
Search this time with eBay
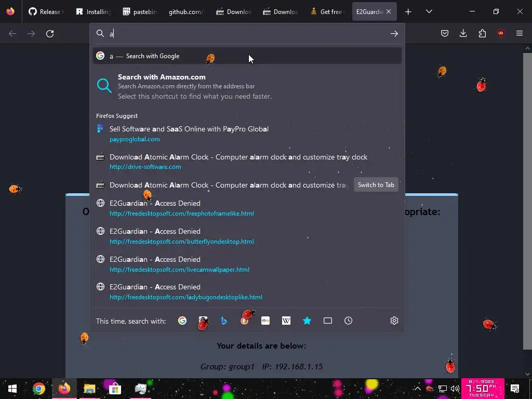(x=265, y=321)
